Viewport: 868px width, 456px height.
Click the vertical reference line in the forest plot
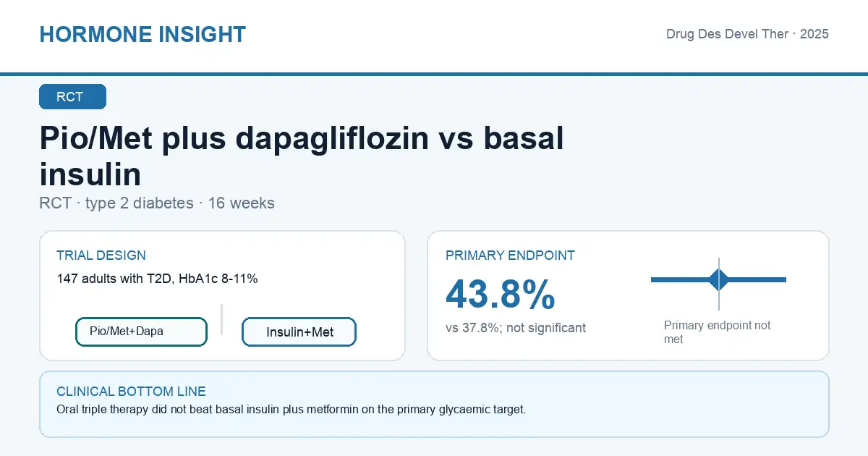point(719,284)
